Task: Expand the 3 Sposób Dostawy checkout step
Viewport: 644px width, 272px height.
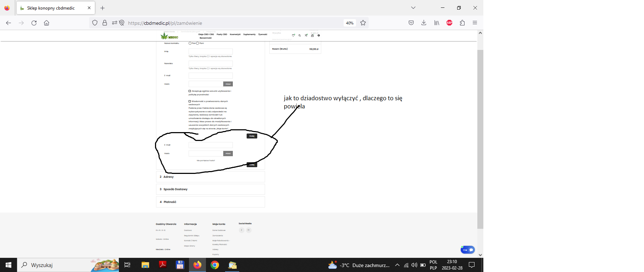Action: click(x=211, y=189)
